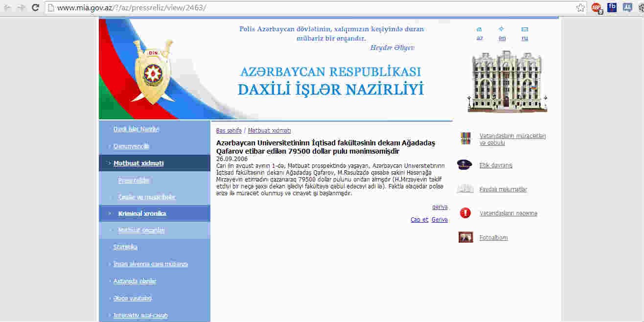Click the red exclamation mark icon

(465, 213)
